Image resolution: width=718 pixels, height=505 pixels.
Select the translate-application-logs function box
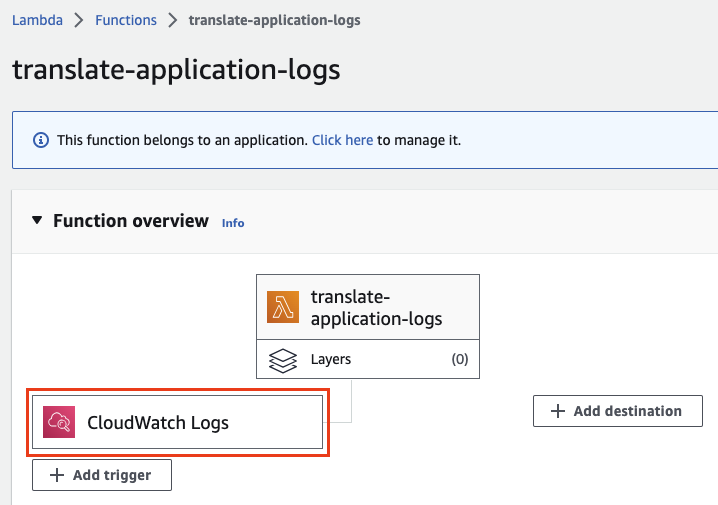pyautogui.click(x=368, y=307)
